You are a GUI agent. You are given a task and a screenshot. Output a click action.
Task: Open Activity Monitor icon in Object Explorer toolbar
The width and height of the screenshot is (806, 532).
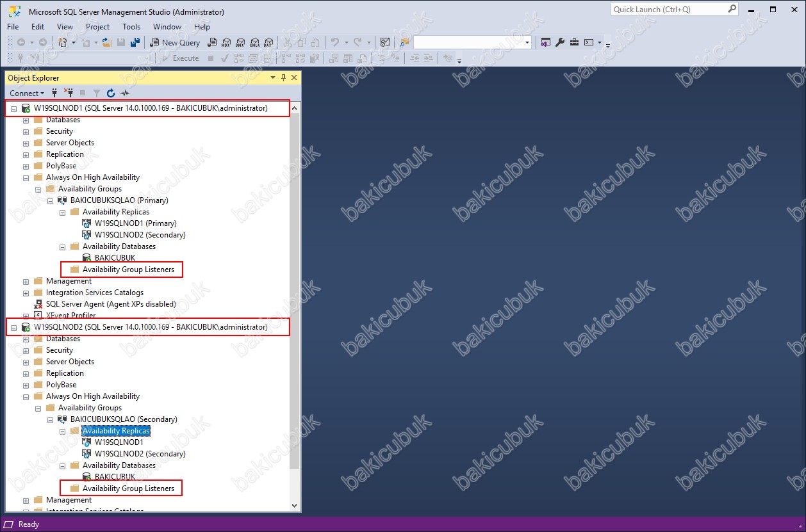(x=124, y=93)
